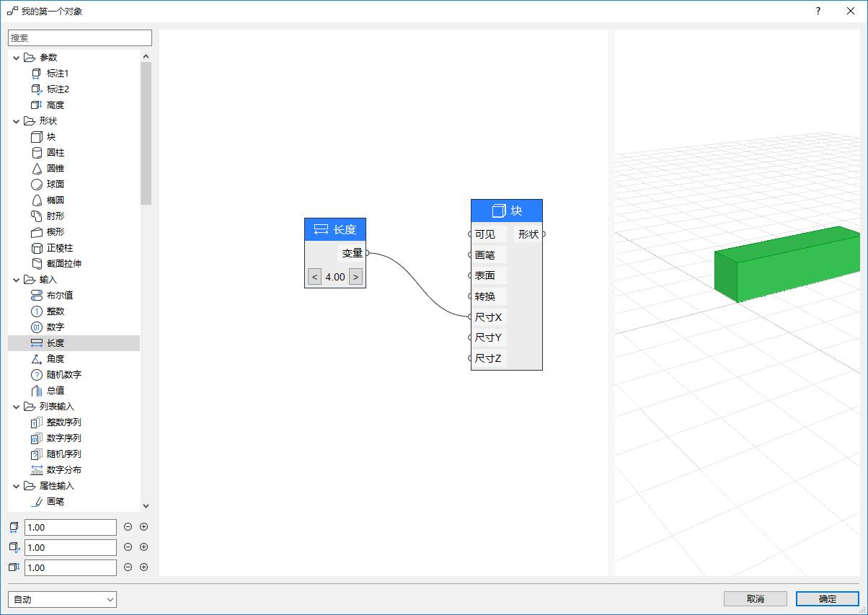Click the library scrollbar down arrow
Viewport: 868px width, 615px height.
tap(146, 506)
